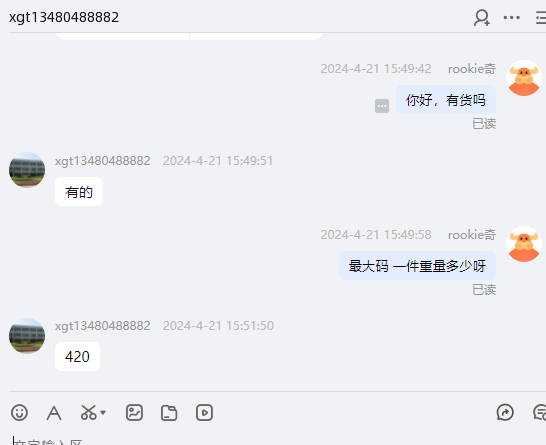Viewport: 546px width, 445px height.
Task: Open the video send icon
Action: [204, 413]
